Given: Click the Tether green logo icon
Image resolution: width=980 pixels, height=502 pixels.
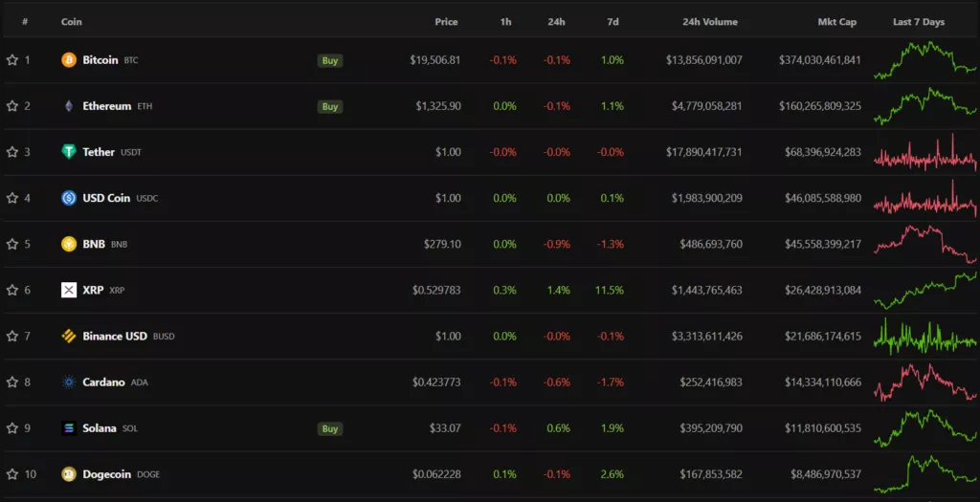Looking at the screenshot, I should [69, 152].
